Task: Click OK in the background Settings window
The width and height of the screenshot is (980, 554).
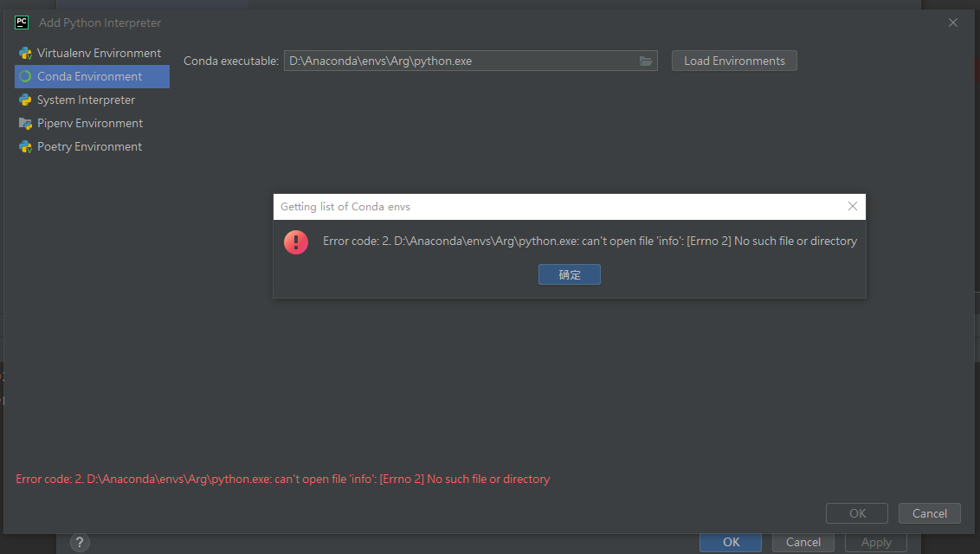Action: click(731, 542)
